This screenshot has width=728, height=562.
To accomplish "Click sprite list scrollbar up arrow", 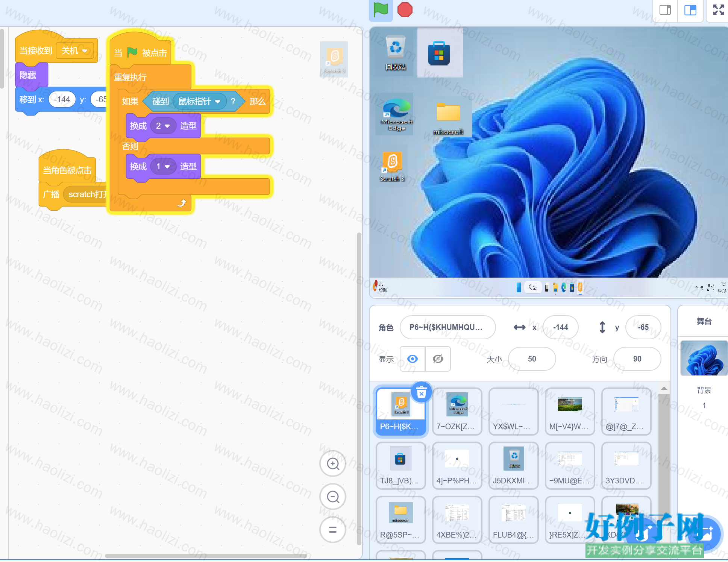I will click(664, 388).
